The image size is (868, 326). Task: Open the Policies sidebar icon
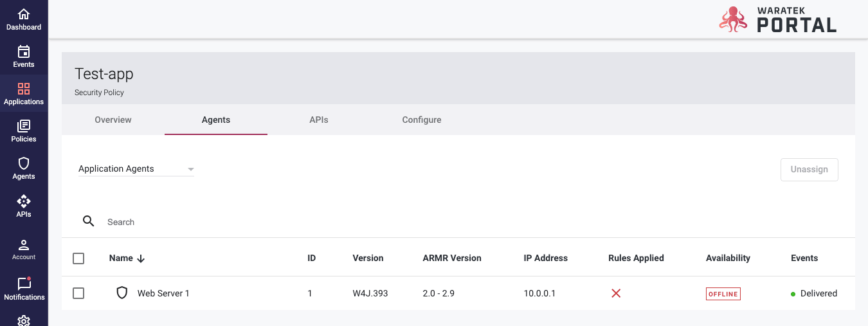24,131
